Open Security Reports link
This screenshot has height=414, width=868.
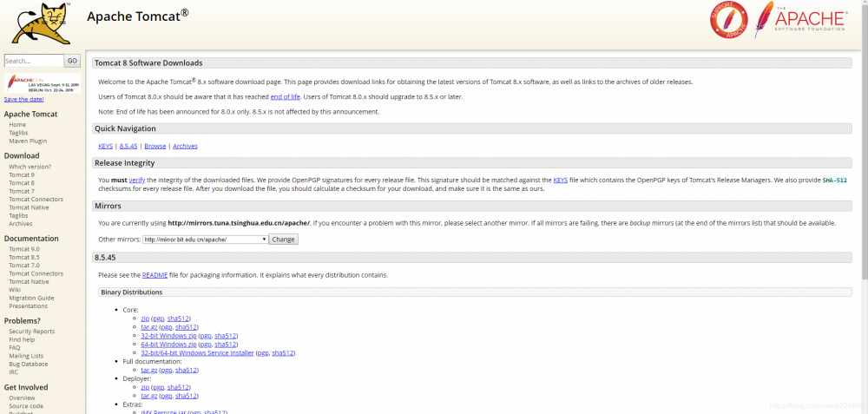coord(31,332)
